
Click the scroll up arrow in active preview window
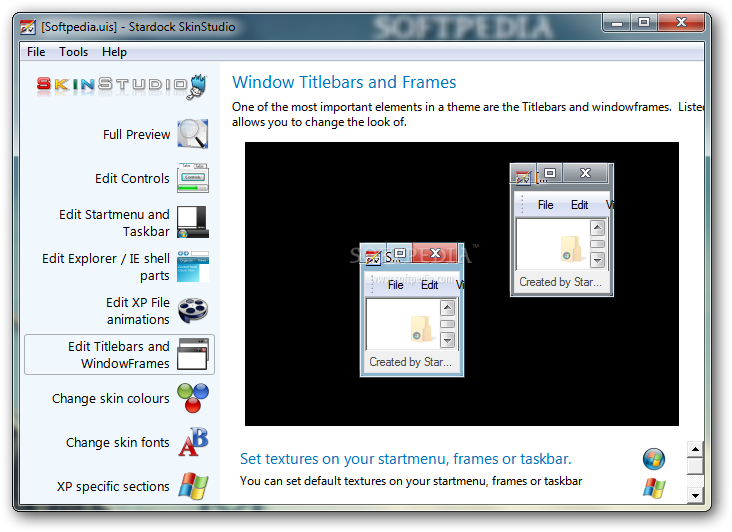tap(447, 308)
